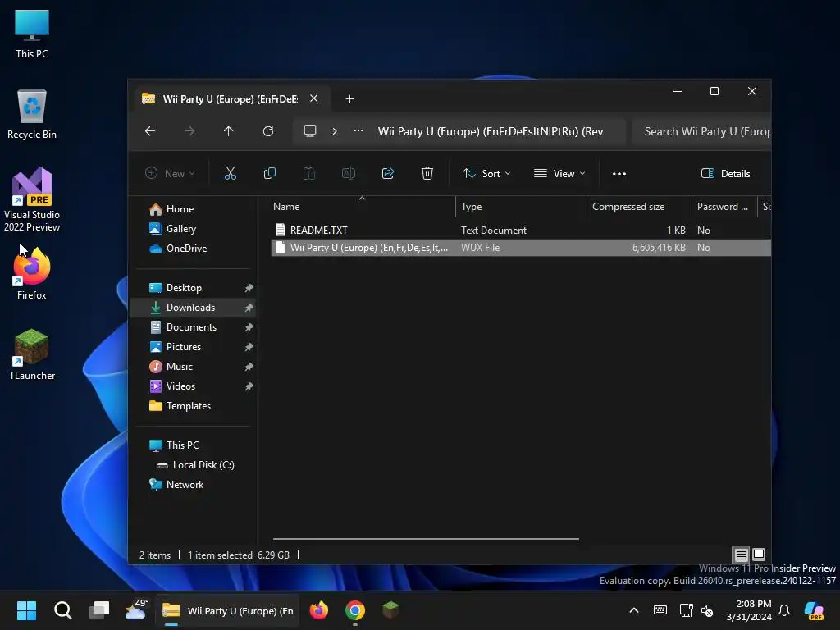840x630 pixels.
Task: Click the Delete trash icon
Action: pos(427,173)
